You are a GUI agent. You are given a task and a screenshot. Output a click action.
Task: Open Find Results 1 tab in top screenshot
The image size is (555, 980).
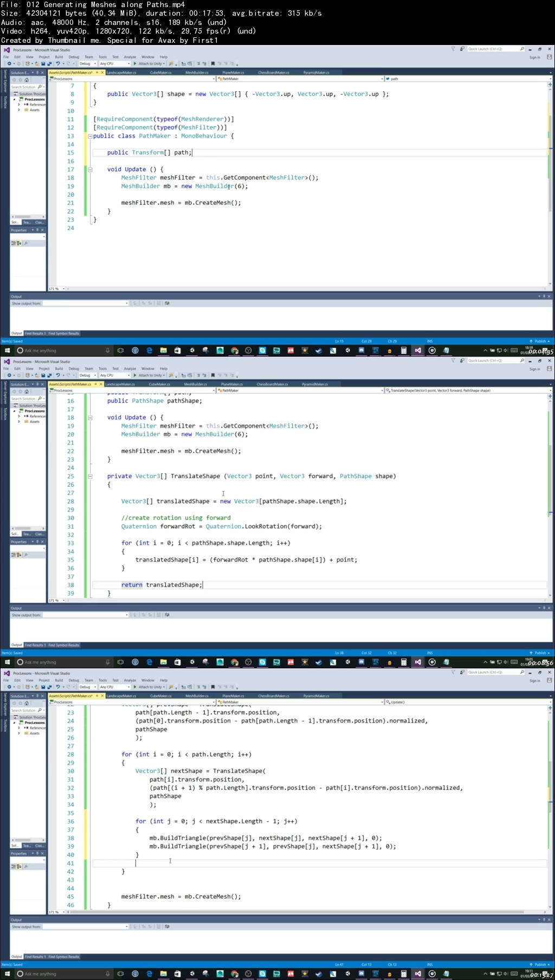click(x=35, y=334)
